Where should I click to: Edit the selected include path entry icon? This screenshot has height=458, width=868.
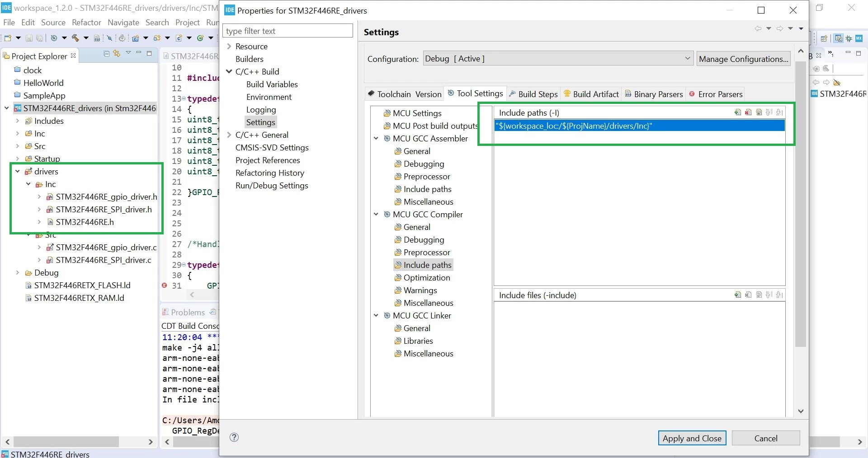click(759, 112)
